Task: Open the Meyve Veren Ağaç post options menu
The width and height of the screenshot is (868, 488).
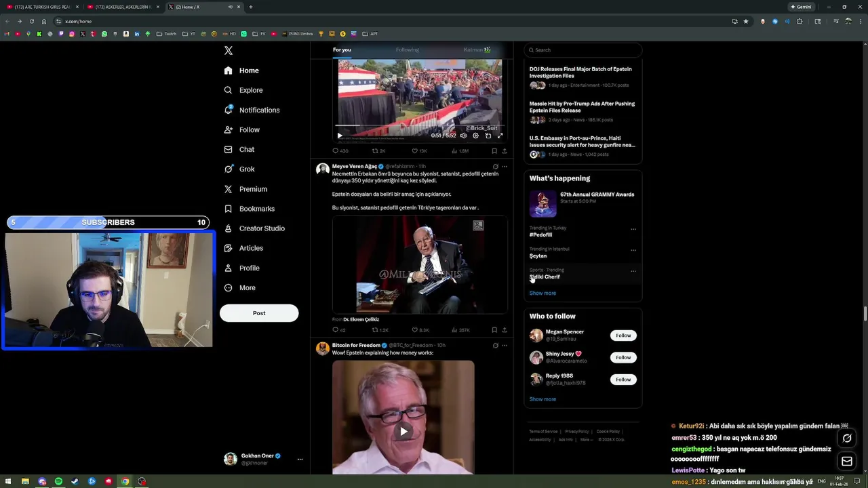Action: pyautogui.click(x=505, y=167)
